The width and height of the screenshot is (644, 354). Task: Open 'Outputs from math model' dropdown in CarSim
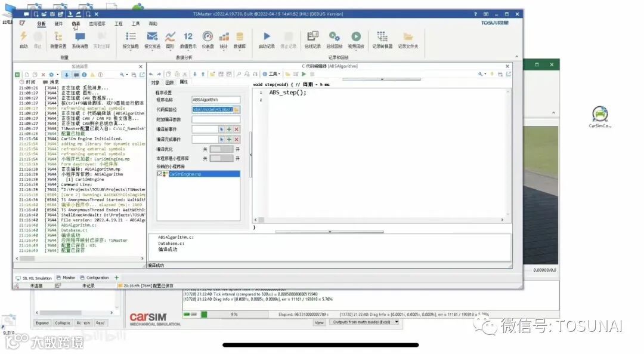click(397, 322)
